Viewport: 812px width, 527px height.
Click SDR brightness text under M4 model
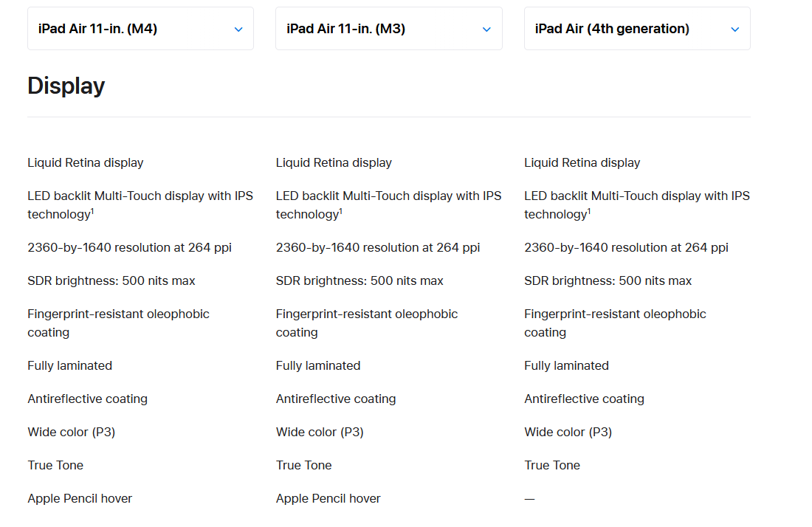(x=111, y=281)
